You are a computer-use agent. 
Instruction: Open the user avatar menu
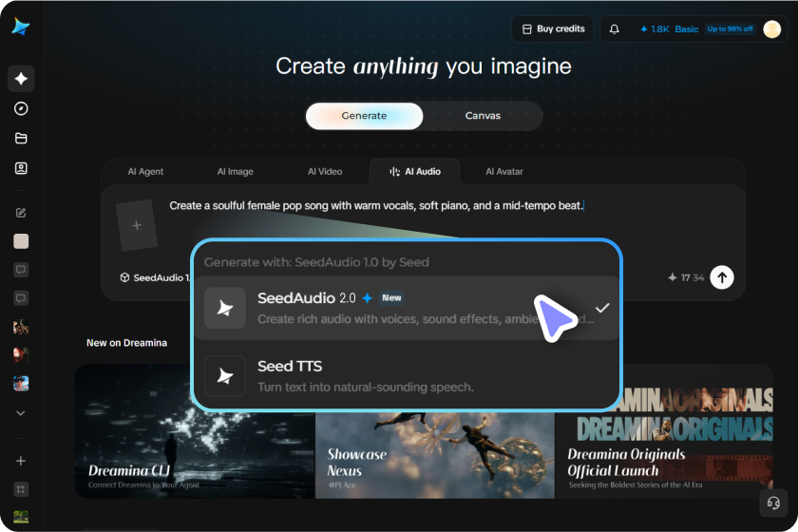click(772, 29)
